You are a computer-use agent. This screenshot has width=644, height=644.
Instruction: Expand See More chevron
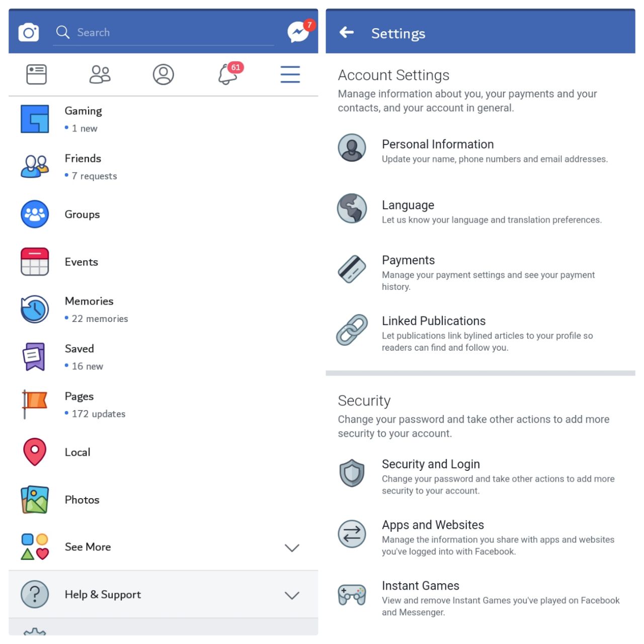pyautogui.click(x=292, y=547)
